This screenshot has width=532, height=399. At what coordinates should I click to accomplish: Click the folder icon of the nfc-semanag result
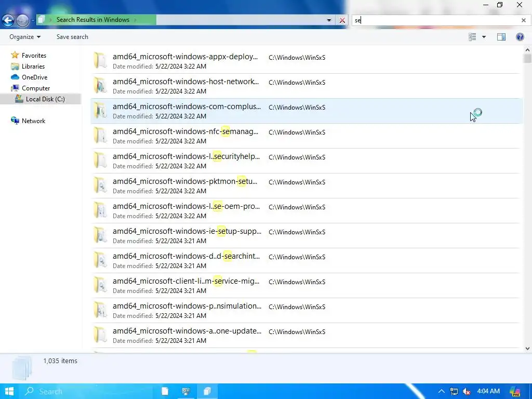(100, 136)
